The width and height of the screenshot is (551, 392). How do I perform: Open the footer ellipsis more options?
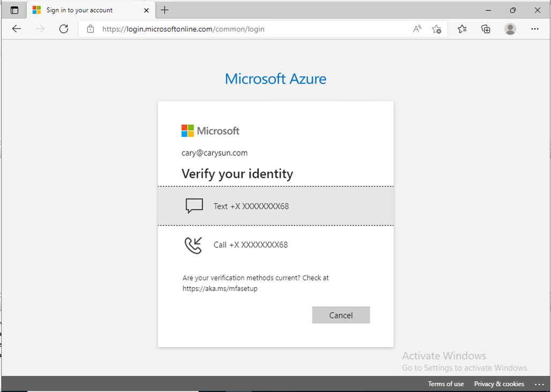tap(539, 385)
